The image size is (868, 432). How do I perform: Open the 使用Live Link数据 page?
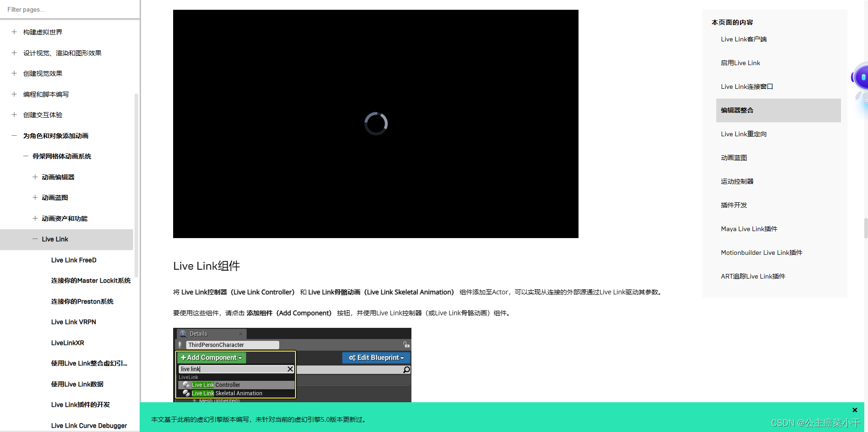(77, 384)
